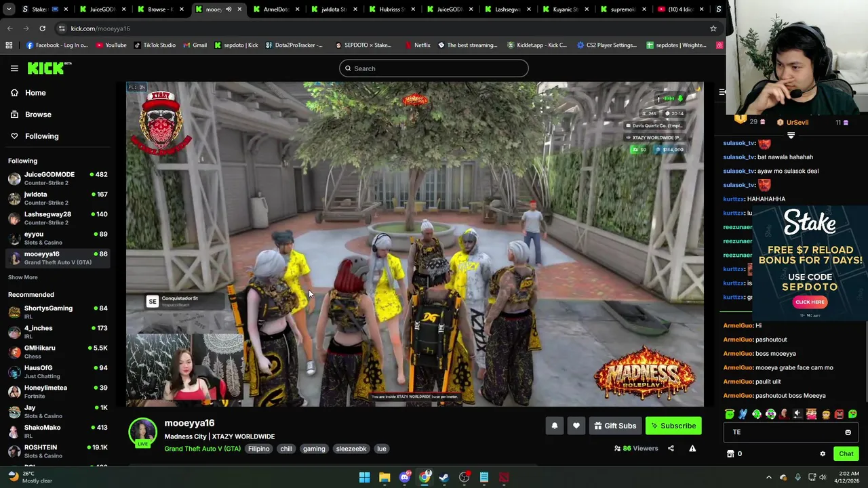
Task: Send message with Chat button
Action: click(x=846, y=453)
